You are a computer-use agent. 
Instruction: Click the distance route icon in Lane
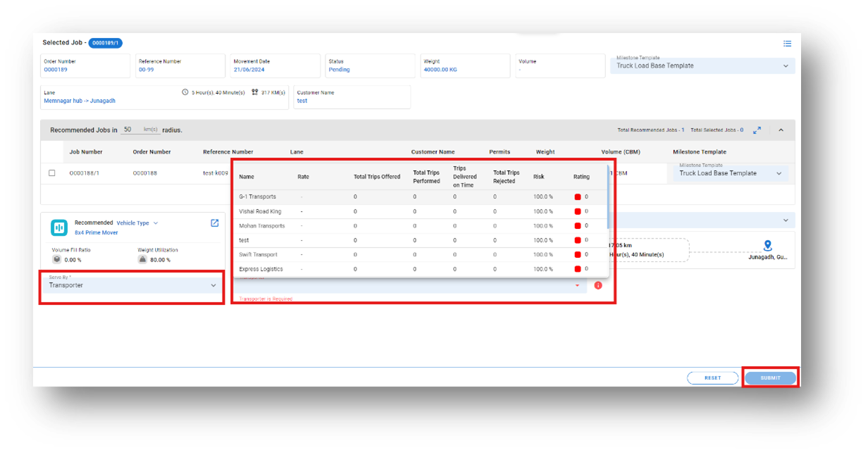[x=255, y=92]
